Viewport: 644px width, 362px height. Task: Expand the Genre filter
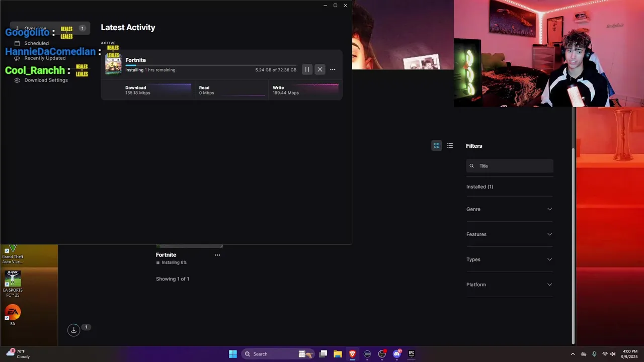click(510, 209)
